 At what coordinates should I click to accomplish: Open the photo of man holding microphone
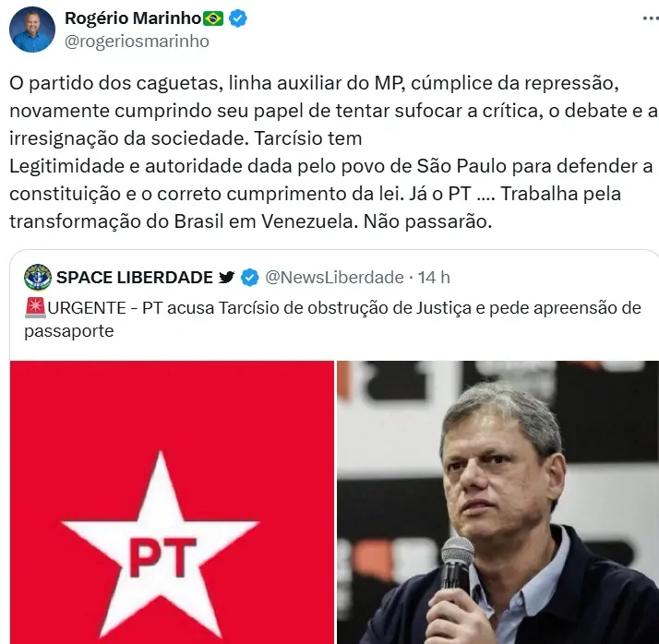coord(498,502)
